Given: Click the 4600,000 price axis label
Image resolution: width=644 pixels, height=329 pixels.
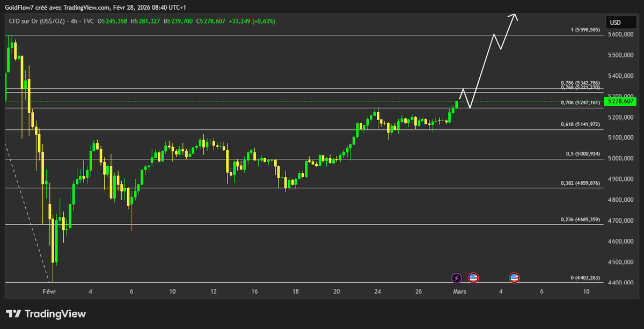Looking at the screenshot, I should point(620,242).
